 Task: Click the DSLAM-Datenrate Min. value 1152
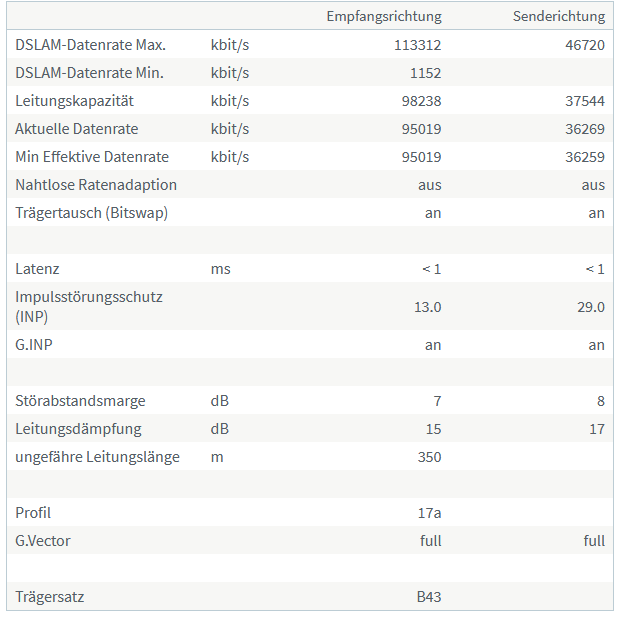click(x=425, y=73)
